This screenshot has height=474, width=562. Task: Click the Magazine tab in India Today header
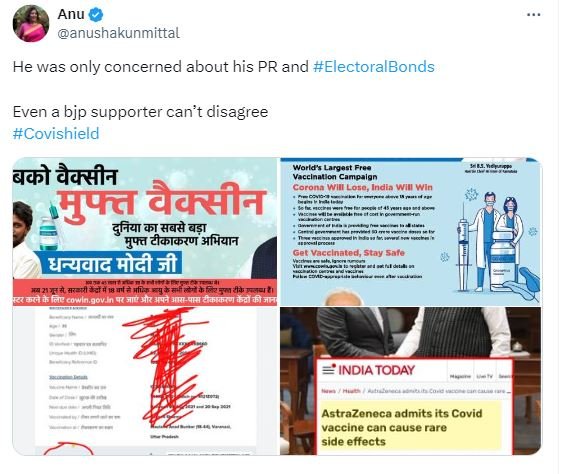(x=460, y=376)
